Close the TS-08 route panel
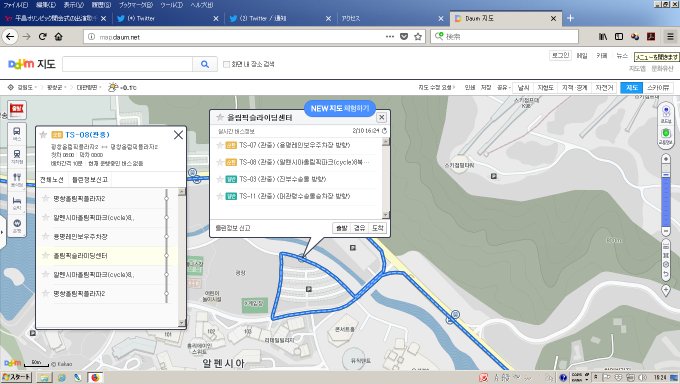This screenshot has width=680, height=384. [178, 135]
